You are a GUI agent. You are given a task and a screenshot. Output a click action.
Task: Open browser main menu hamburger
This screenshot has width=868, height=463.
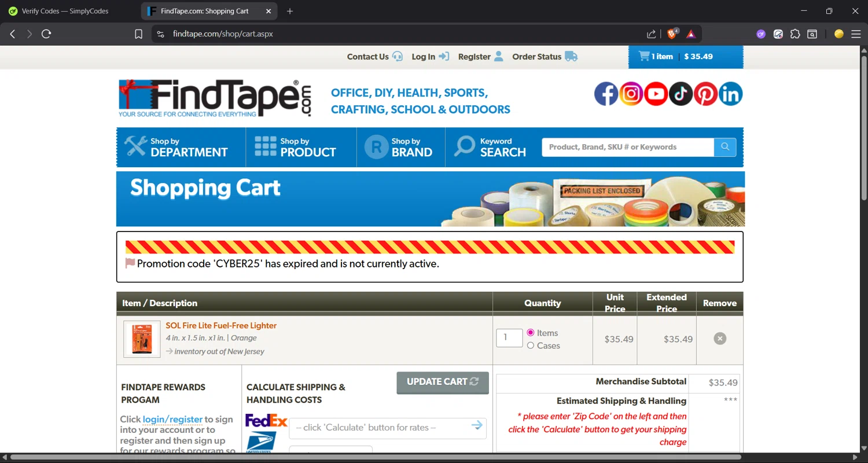(x=856, y=34)
